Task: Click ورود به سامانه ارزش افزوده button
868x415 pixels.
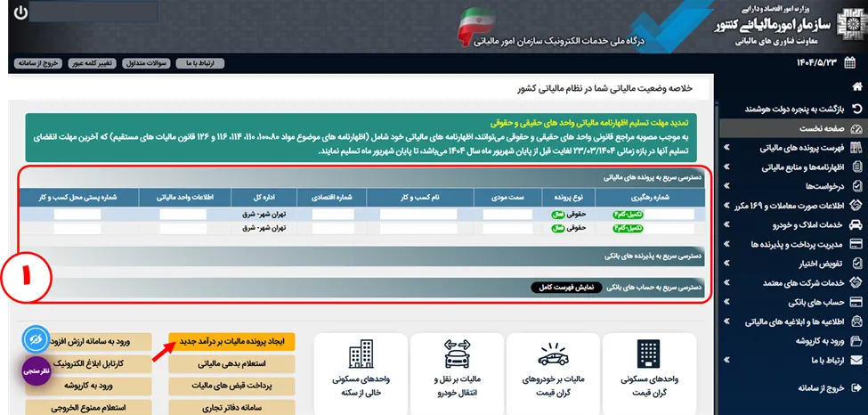Action: pyautogui.click(x=88, y=342)
